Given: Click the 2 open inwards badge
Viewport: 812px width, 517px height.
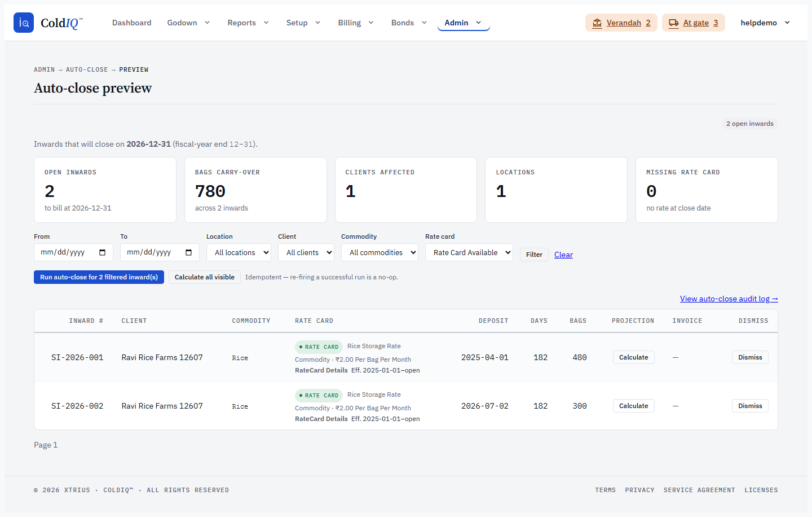Looking at the screenshot, I should [750, 124].
